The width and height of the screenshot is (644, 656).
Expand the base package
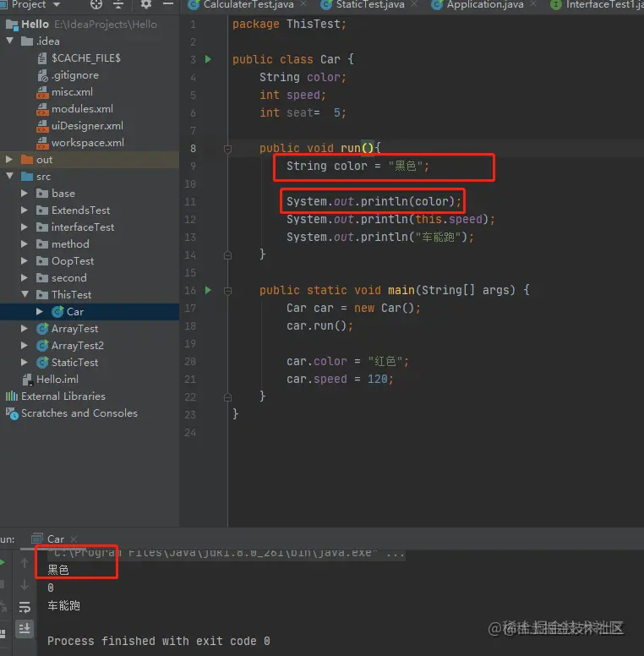25,194
